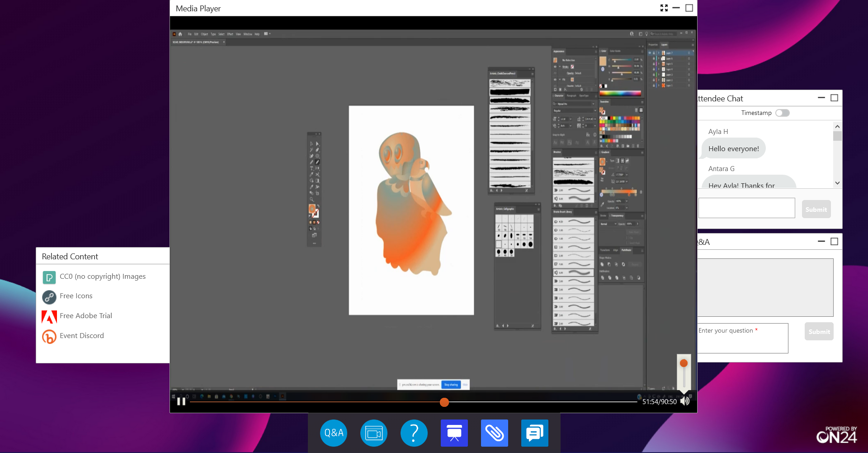Click the Adobe logo icon
868x453 pixels.
(49, 317)
